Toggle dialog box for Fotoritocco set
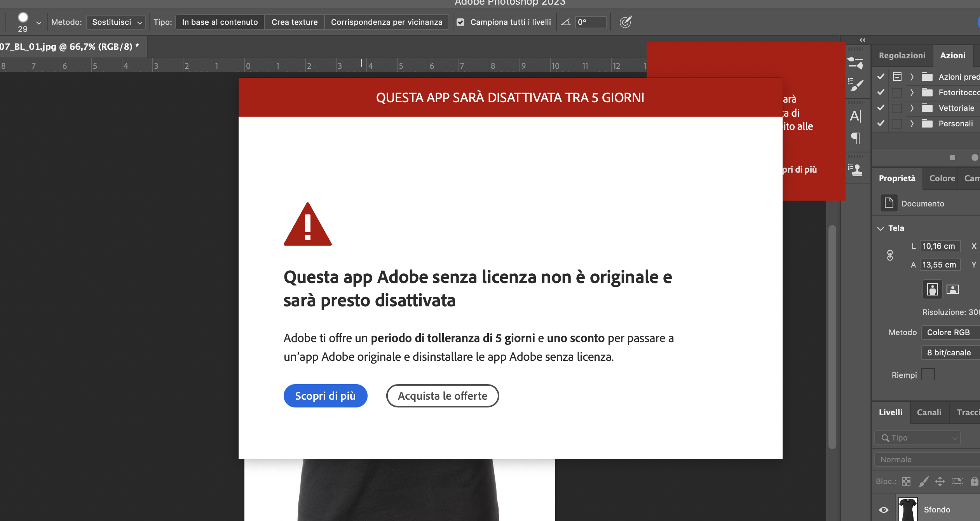The width and height of the screenshot is (980, 521). coord(897,93)
